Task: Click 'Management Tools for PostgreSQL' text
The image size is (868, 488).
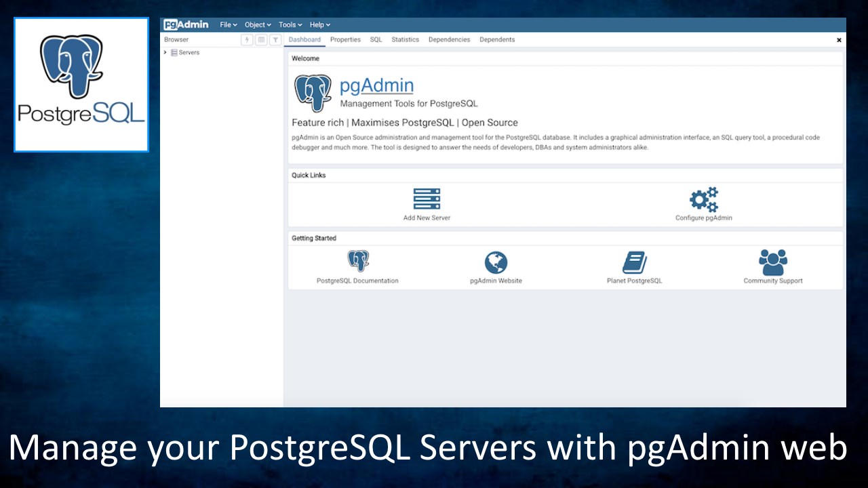Action: tap(409, 104)
